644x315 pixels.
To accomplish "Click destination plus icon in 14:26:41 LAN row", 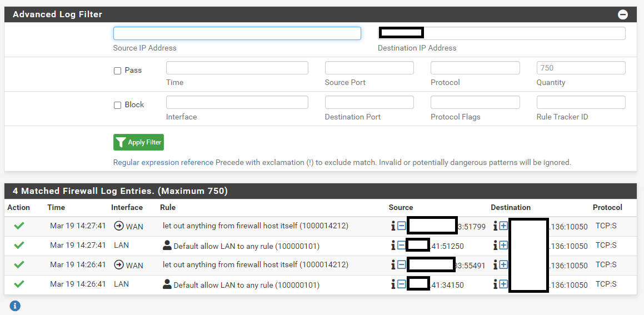I will tap(503, 284).
